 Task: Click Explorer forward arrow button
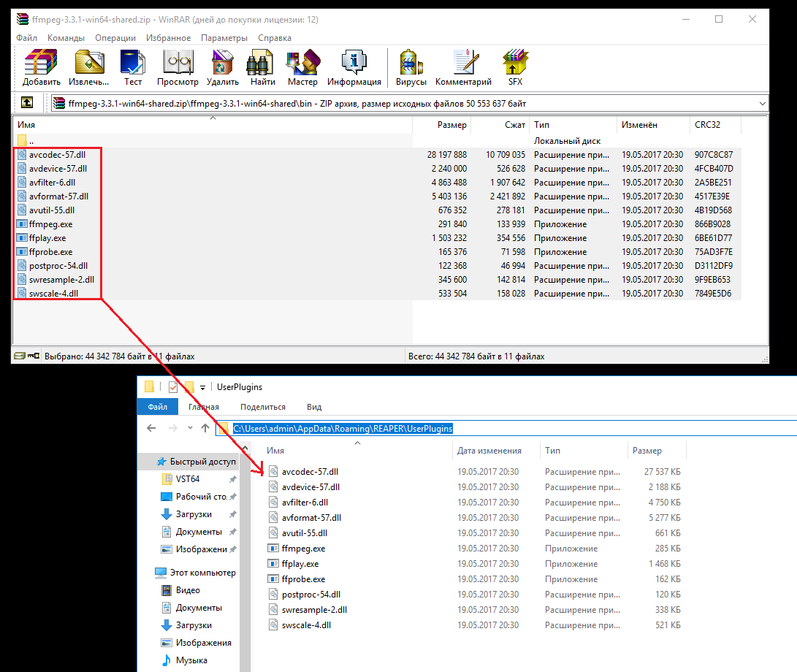173,428
